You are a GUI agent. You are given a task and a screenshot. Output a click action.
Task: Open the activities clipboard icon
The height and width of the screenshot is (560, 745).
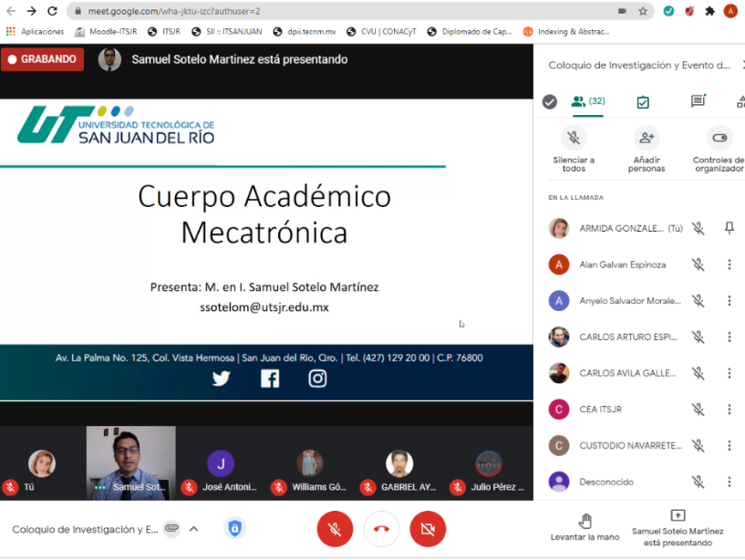click(x=644, y=101)
